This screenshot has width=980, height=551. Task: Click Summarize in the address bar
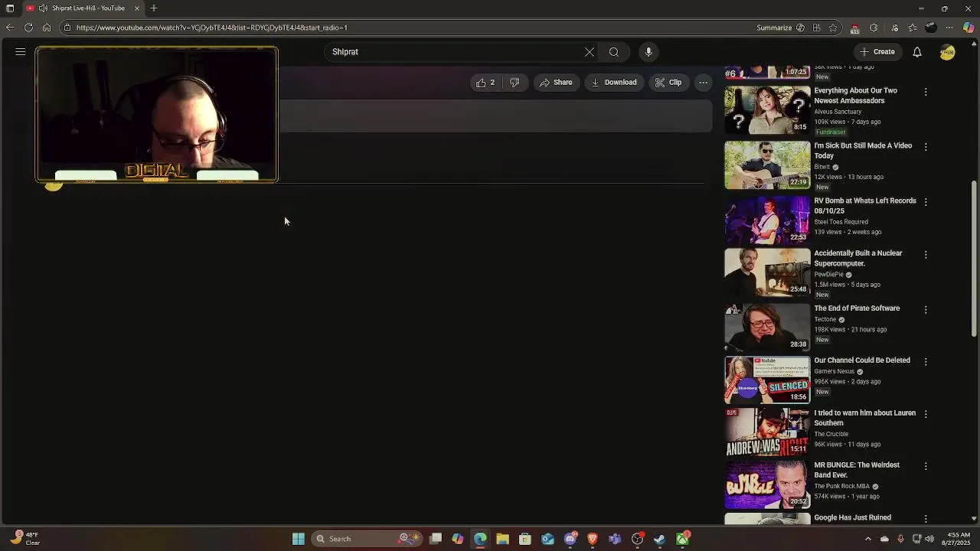(x=780, y=28)
